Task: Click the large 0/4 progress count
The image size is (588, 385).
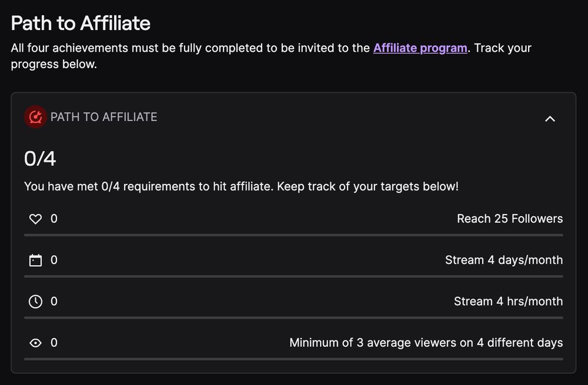Action: coord(40,159)
